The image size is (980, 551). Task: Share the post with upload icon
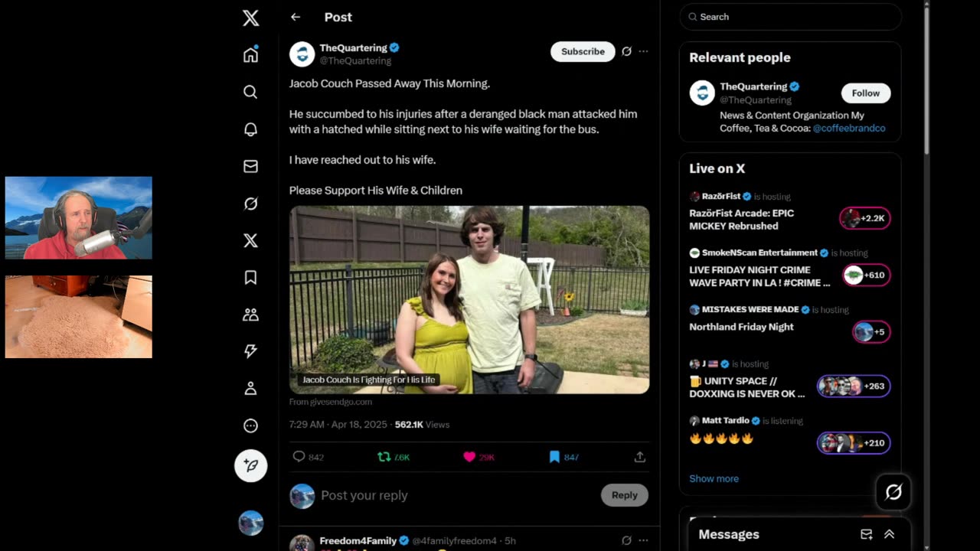pyautogui.click(x=640, y=457)
